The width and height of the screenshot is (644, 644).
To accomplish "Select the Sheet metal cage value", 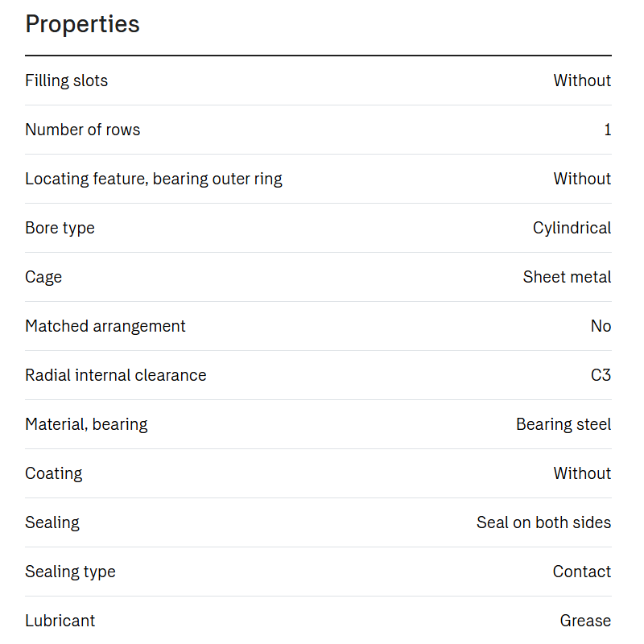I will pos(567,277).
